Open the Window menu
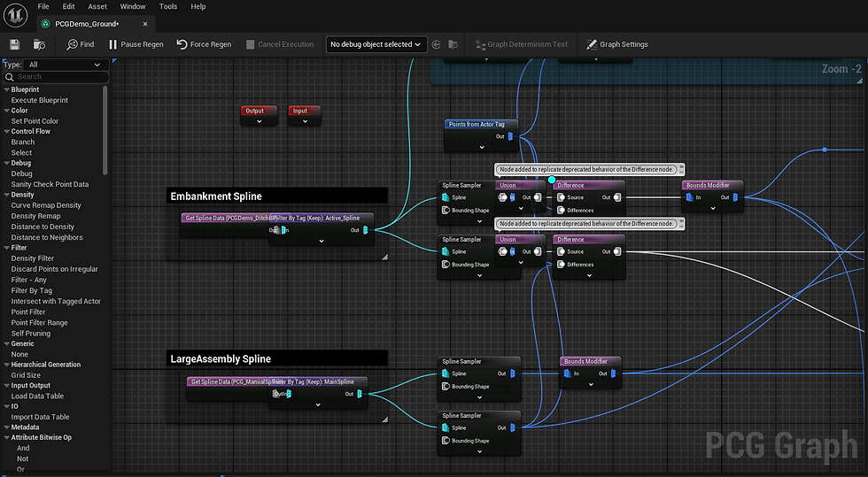Viewport: 868px width, 477px height. point(133,7)
